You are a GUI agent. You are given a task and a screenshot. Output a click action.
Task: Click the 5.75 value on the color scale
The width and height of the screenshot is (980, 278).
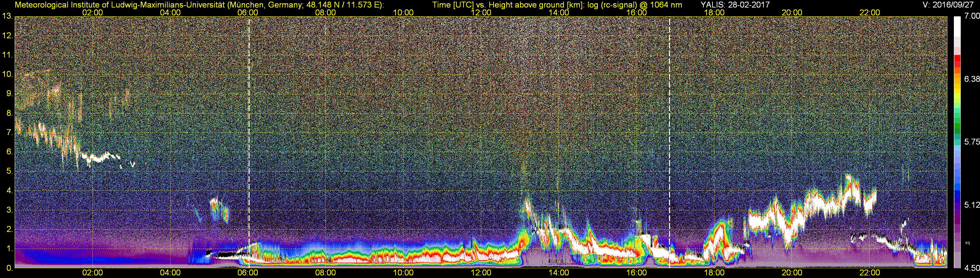[972, 142]
